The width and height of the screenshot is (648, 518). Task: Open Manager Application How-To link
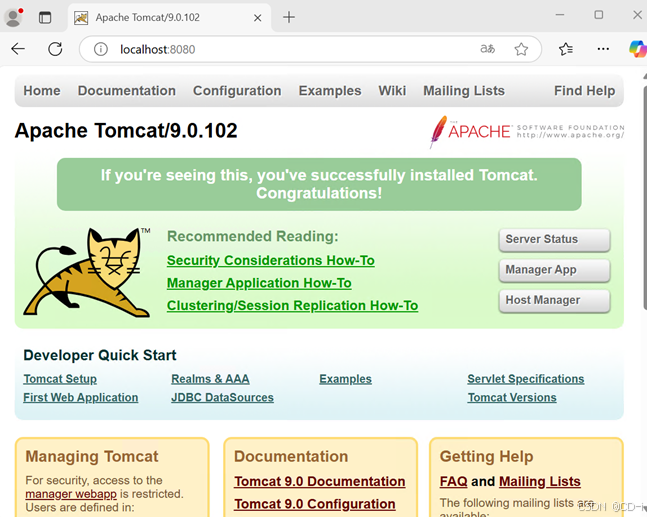pos(259,283)
